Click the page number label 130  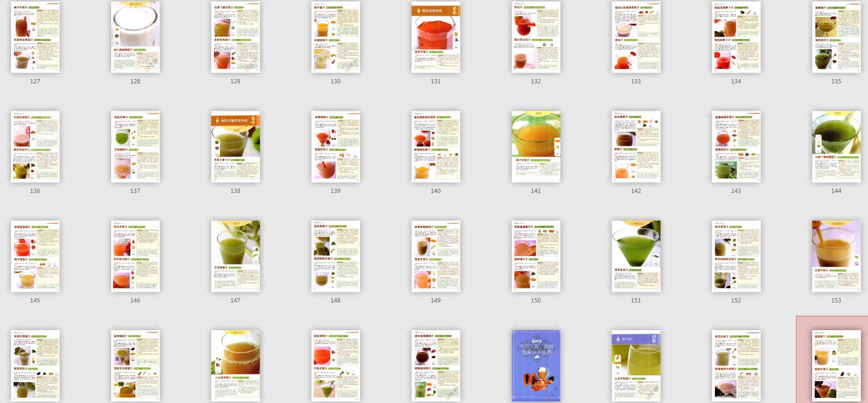click(336, 81)
